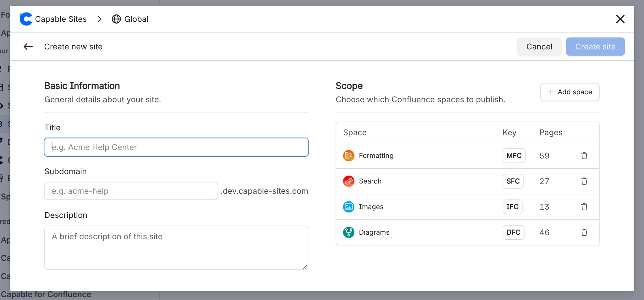644x300 pixels.
Task: Click the SFC key badge
Action: tap(513, 181)
